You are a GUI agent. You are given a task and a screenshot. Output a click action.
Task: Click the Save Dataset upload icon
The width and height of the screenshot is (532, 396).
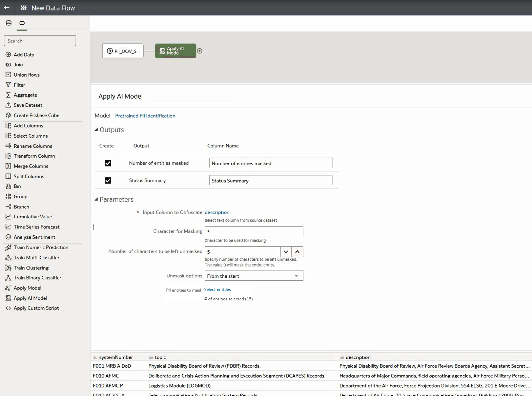click(8, 105)
